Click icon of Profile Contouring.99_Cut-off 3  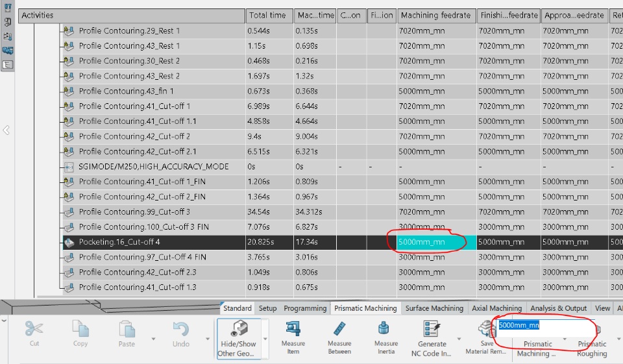(69, 212)
